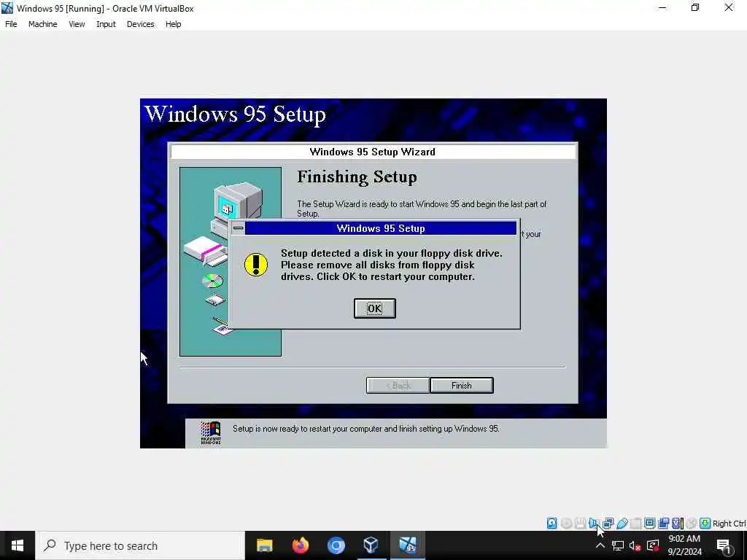Click the overlapping blue screens icon in VirtualBox status bar

[664, 524]
